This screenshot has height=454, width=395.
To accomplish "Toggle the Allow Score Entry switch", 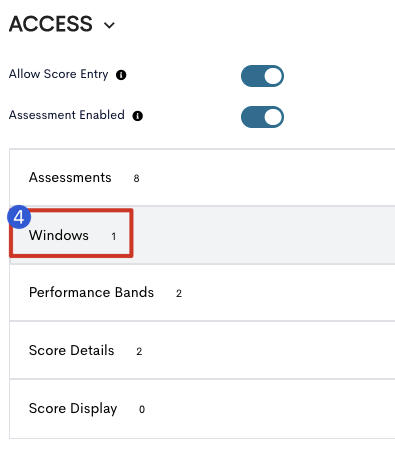I will coord(262,76).
